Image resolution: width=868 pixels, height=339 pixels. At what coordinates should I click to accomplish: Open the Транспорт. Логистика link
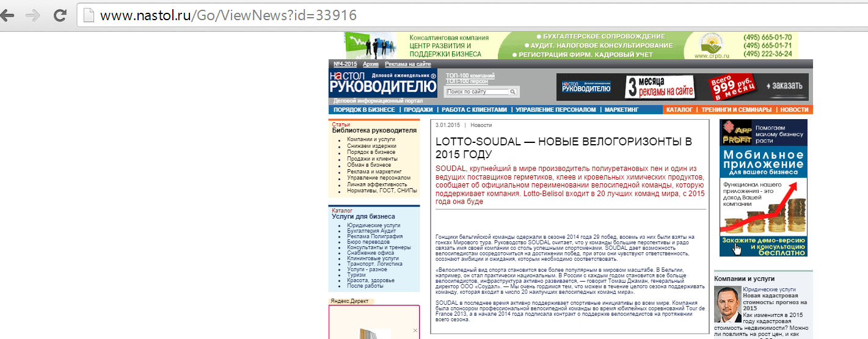[374, 264]
